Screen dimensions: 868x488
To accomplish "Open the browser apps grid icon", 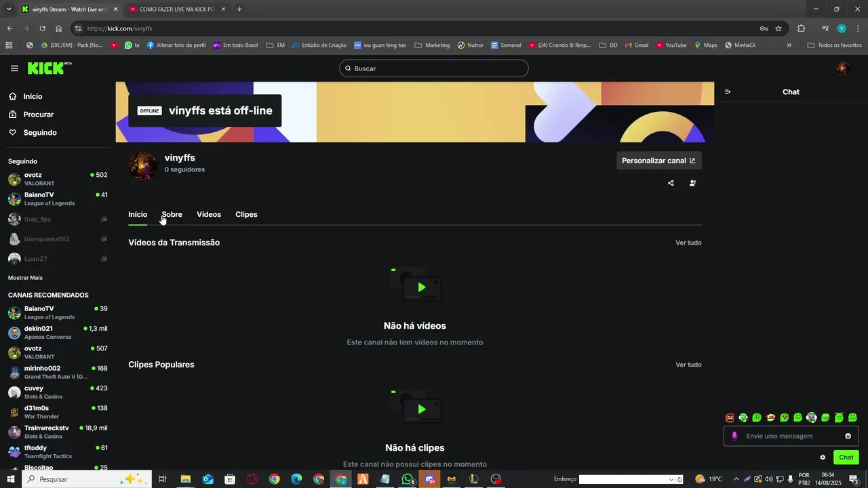I will 9,45.
